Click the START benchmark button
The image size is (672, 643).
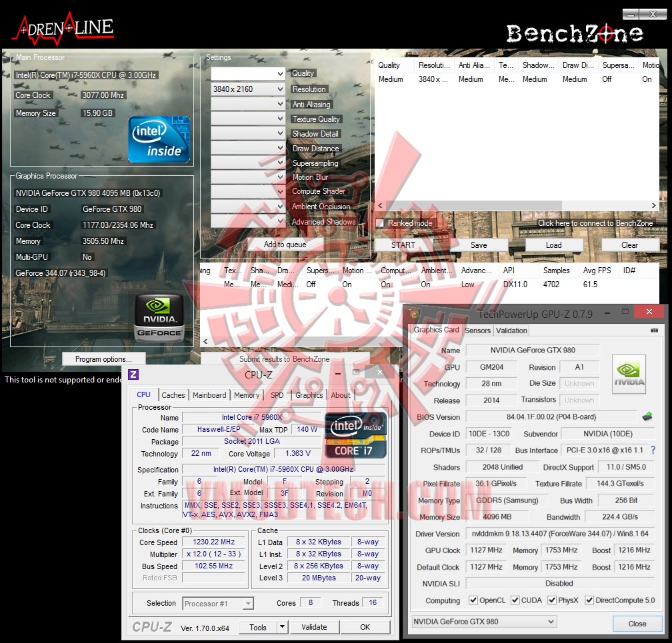click(x=403, y=245)
